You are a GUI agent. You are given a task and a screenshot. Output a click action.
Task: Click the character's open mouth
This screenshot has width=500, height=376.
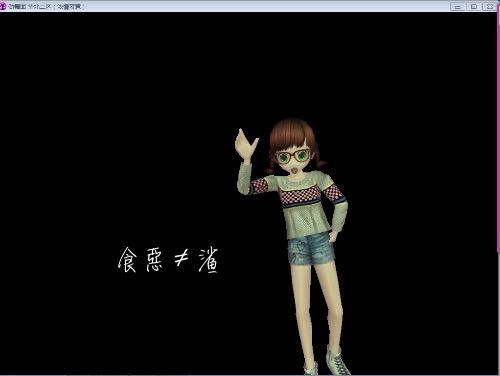pos(295,170)
